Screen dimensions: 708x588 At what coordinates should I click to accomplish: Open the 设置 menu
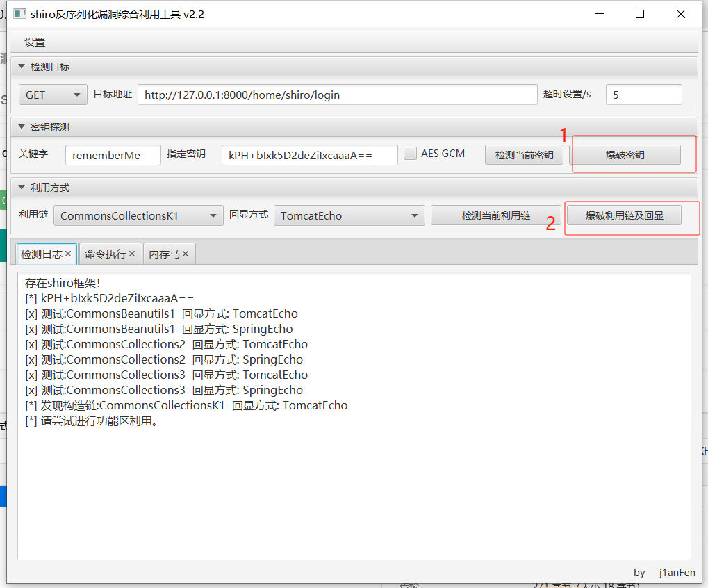point(35,42)
